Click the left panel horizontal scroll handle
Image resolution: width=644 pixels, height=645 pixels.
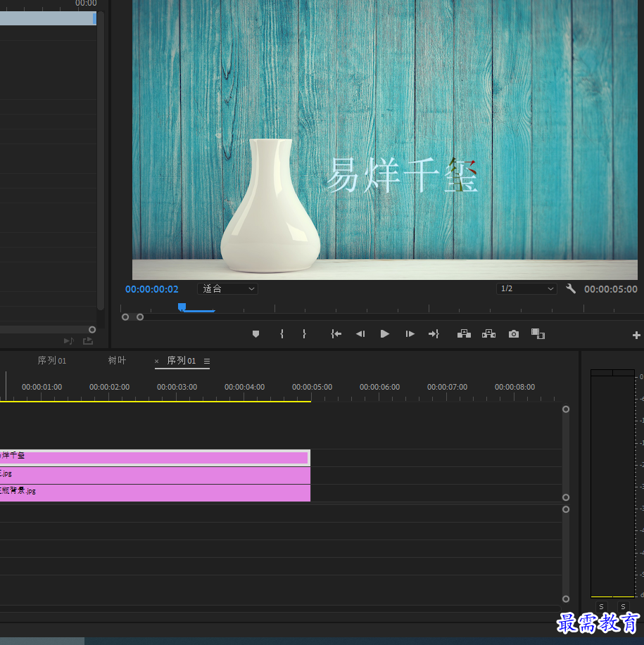pyautogui.click(x=92, y=329)
